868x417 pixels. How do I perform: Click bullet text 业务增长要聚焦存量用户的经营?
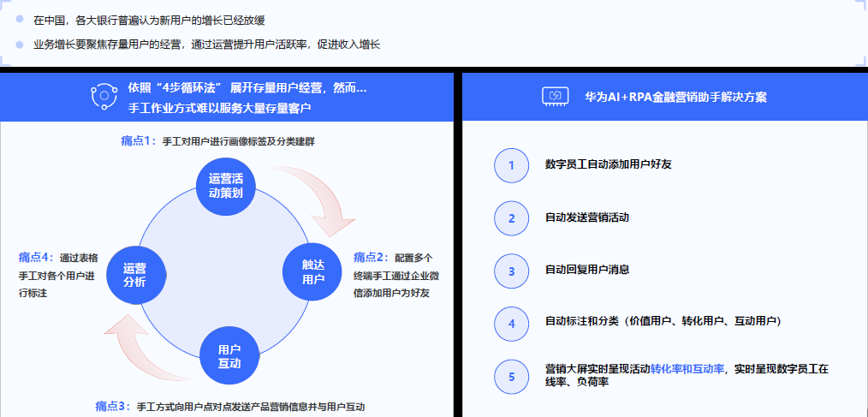107,45
